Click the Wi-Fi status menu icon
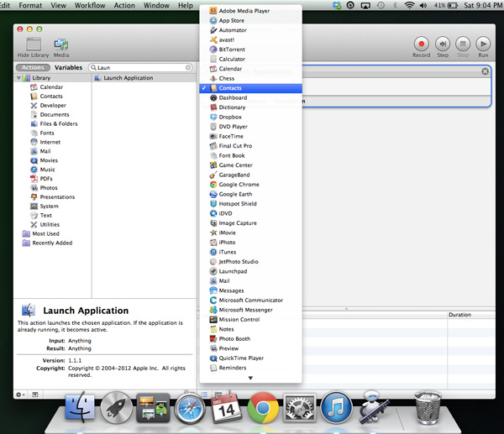This screenshot has height=434, width=504. (409, 6)
